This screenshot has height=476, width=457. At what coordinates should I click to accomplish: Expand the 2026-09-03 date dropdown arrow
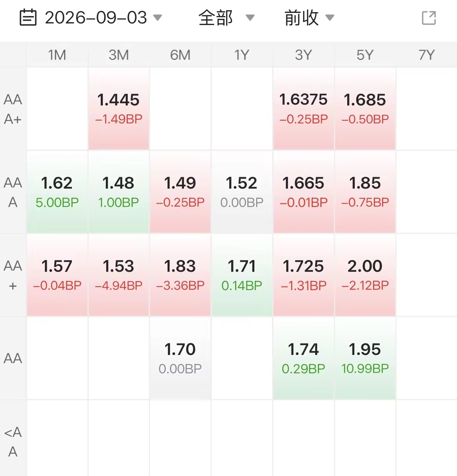click(x=157, y=18)
